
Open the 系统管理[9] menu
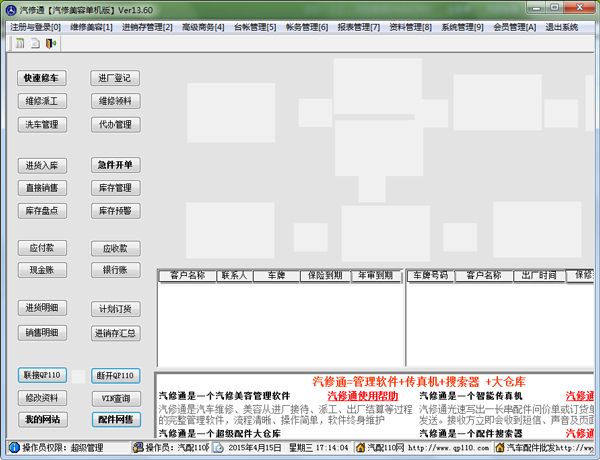(x=463, y=27)
